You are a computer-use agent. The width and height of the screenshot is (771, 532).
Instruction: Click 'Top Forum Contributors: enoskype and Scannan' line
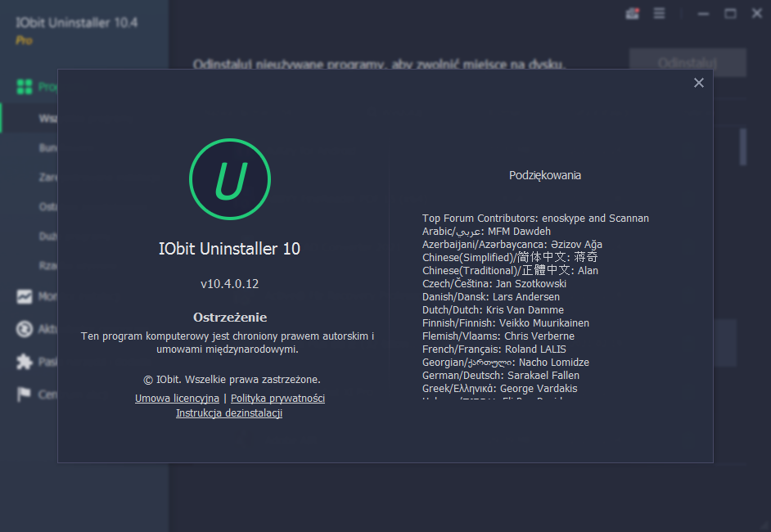click(535, 219)
